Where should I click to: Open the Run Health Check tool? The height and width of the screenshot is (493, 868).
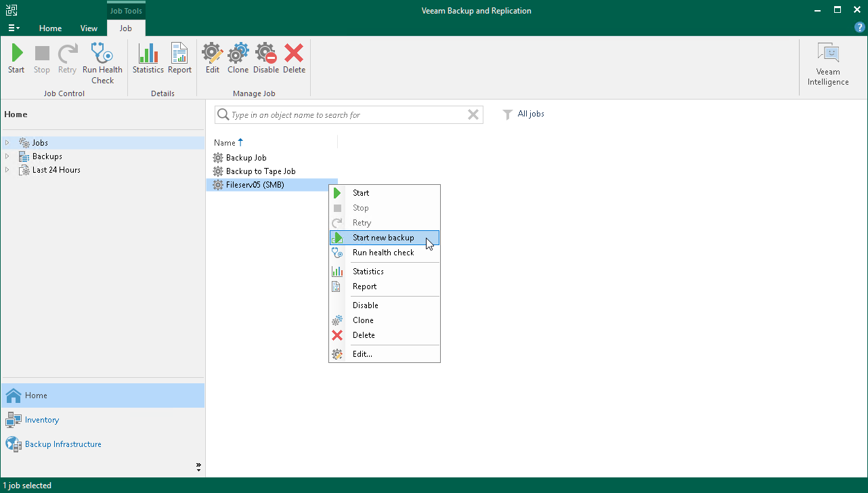pyautogui.click(x=102, y=58)
